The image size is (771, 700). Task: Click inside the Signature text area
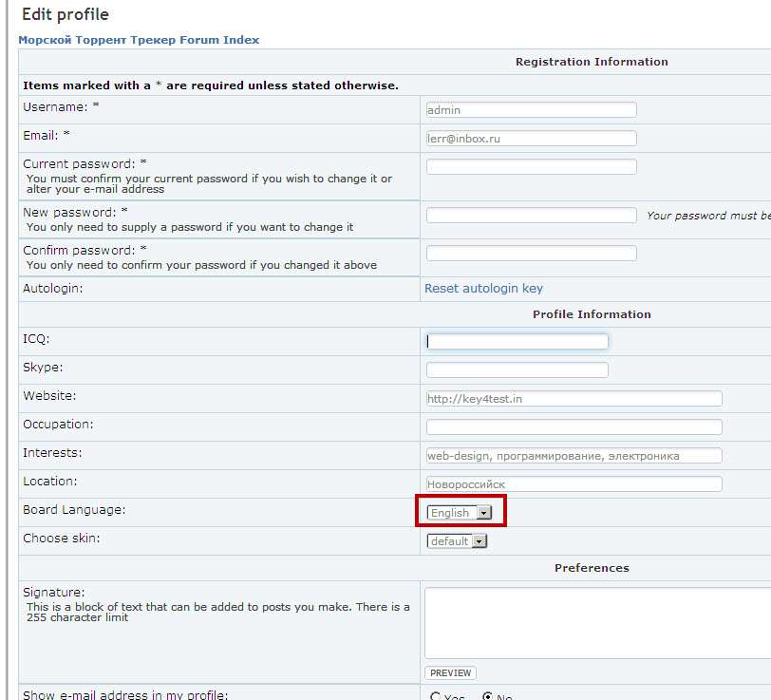pyautogui.click(x=596, y=622)
